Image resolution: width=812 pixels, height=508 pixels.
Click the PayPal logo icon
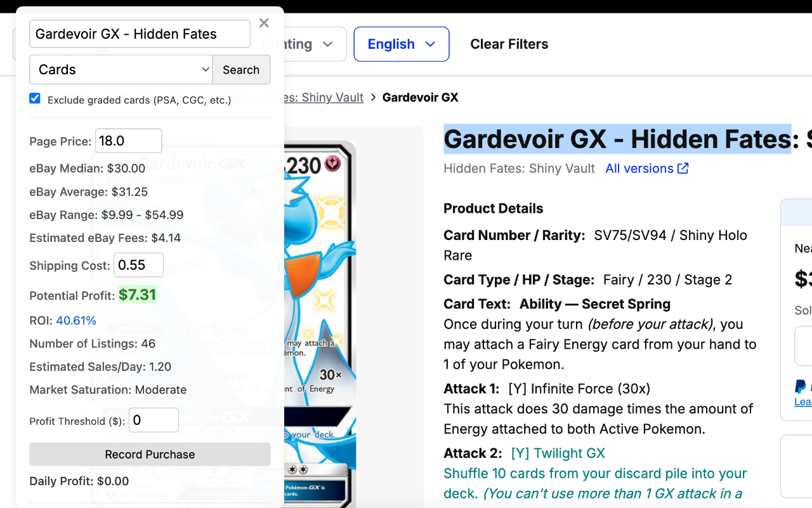[x=801, y=386]
